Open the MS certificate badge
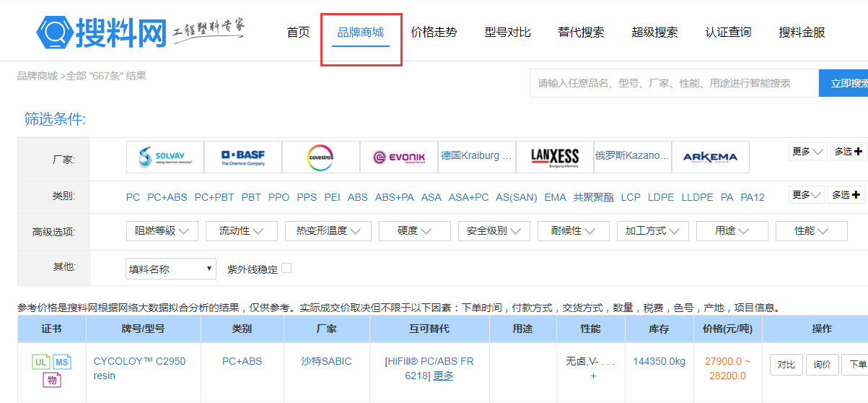 [62, 361]
